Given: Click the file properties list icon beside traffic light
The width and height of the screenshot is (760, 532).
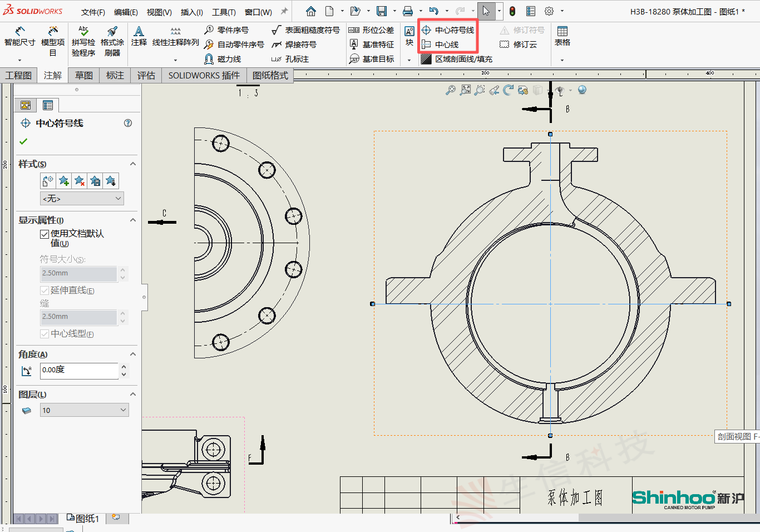Looking at the screenshot, I should tap(531, 11).
